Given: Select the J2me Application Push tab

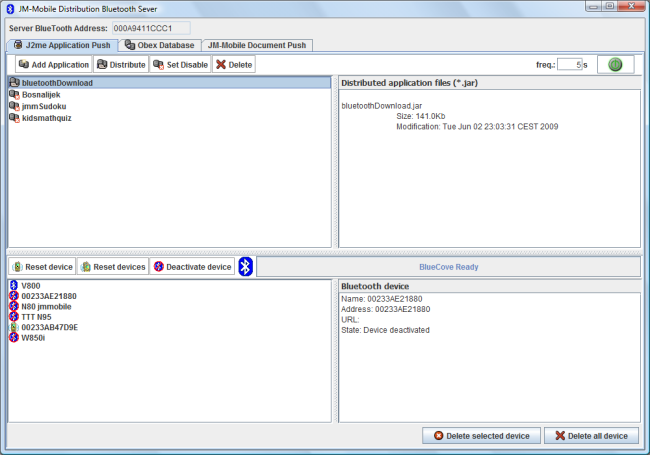Looking at the screenshot, I should coord(62,45).
